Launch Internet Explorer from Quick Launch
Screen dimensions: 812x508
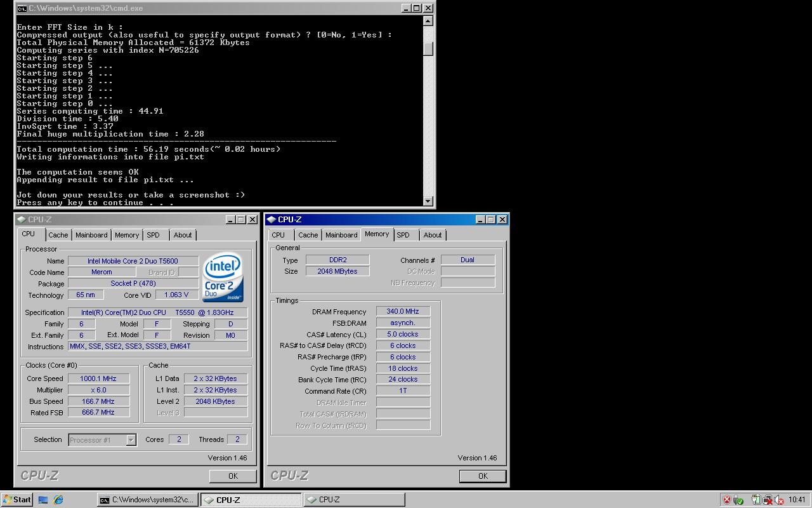click(58, 500)
